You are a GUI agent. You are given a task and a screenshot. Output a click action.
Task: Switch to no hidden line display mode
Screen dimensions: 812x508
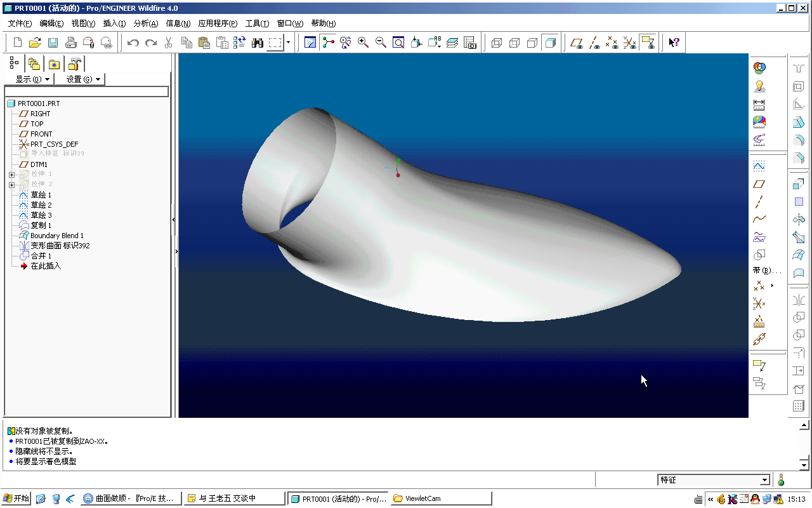(532, 43)
